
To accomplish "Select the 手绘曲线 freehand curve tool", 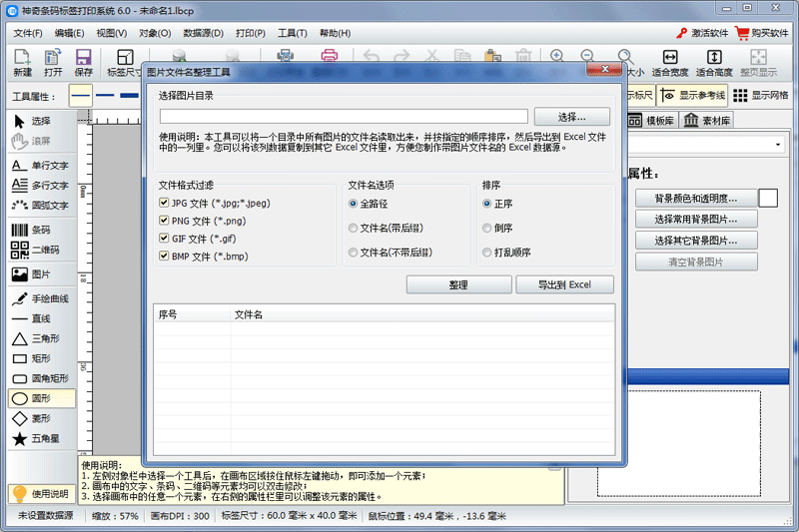I will pyautogui.click(x=39, y=298).
